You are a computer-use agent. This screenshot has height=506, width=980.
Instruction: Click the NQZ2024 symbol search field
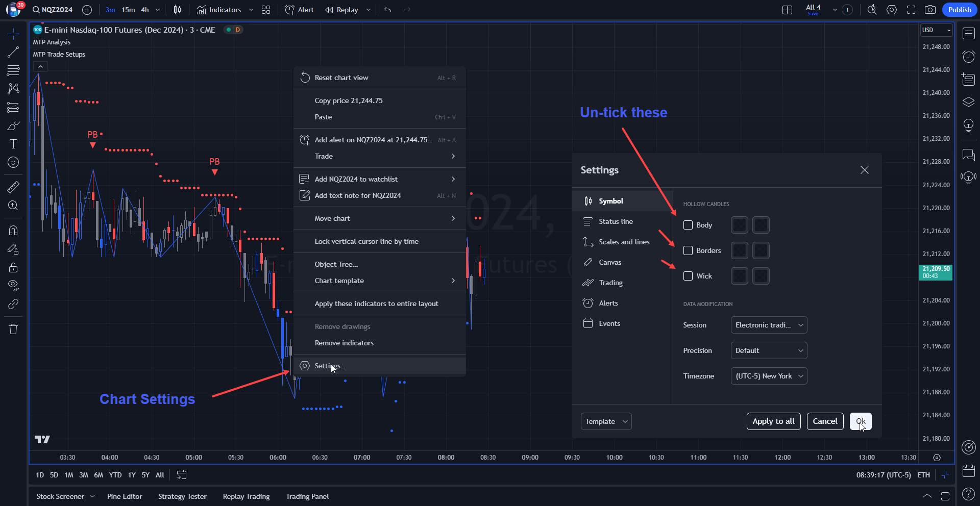click(56, 9)
